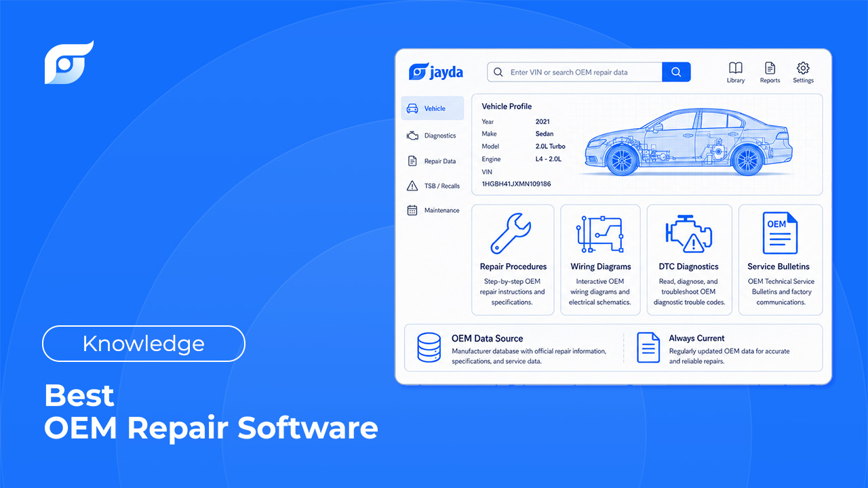Open TSB / Recalls in the sidebar
This screenshot has width=868, height=488.
pyautogui.click(x=433, y=186)
